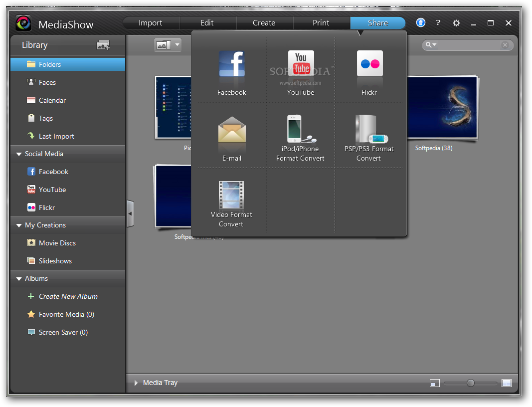Adjust the thumbnail size slider knob
The width and height of the screenshot is (532, 407).
coord(471,383)
